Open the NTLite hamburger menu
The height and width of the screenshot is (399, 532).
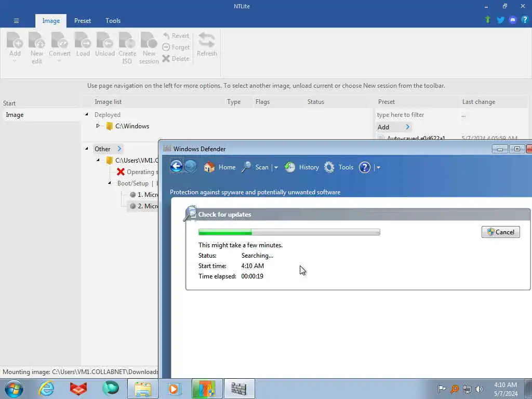[x=16, y=21]
